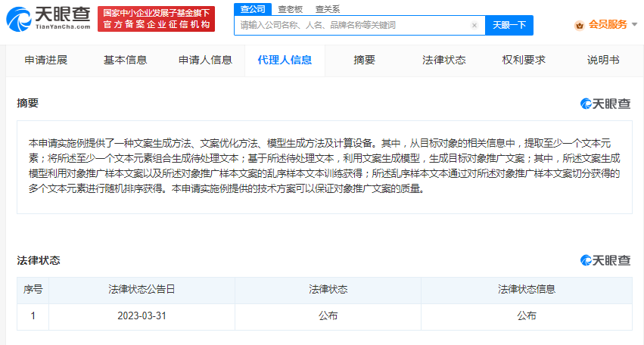Focus the company name search input field
The image size is (644, 345).
(x=352, y=25)
